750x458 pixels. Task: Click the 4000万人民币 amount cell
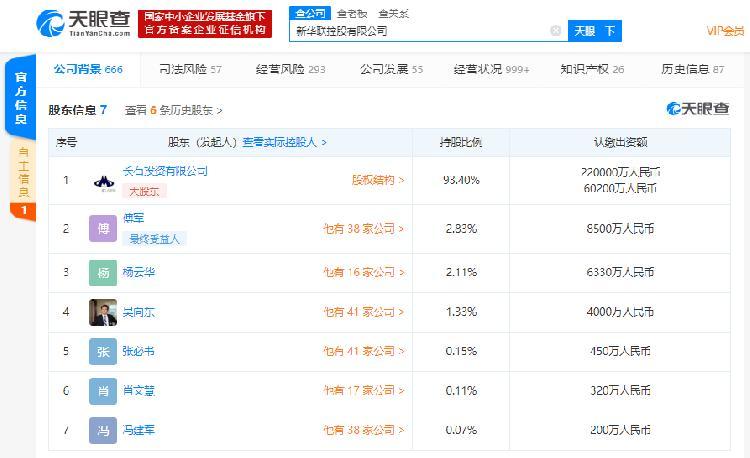pos(620,312)
